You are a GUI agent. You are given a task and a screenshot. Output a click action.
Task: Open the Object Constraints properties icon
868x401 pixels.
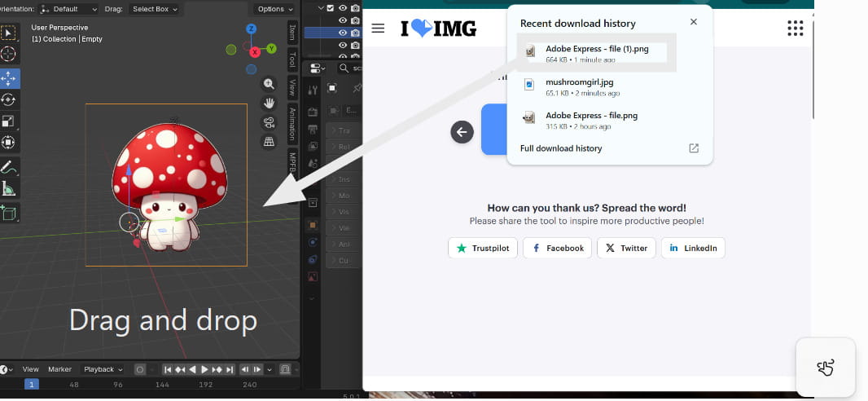313,259
